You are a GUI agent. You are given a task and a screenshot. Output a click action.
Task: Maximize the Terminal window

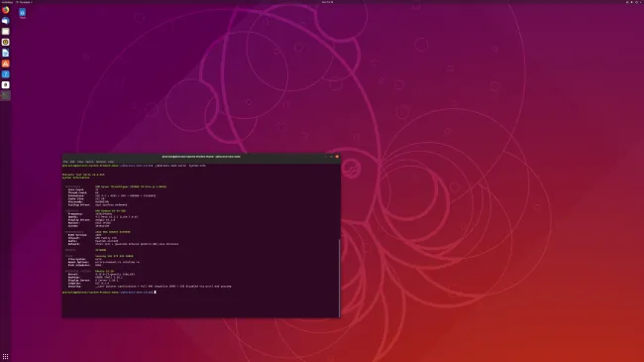coord(332,157)
